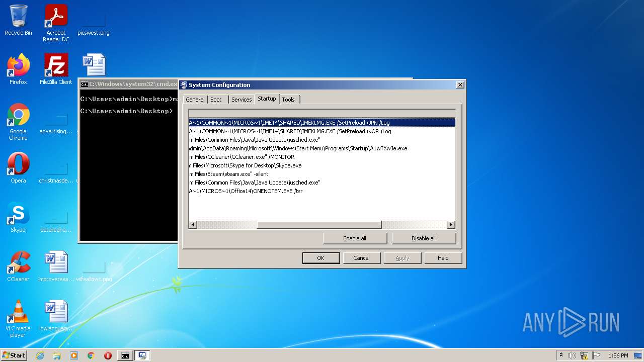Open CCleaner desktop shortcut
The width and height of the screenshot is (644, 362).
(18, 266)
